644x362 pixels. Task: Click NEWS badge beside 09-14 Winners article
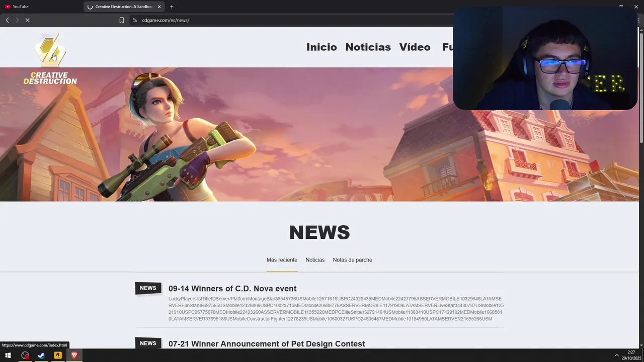(148, 288)
